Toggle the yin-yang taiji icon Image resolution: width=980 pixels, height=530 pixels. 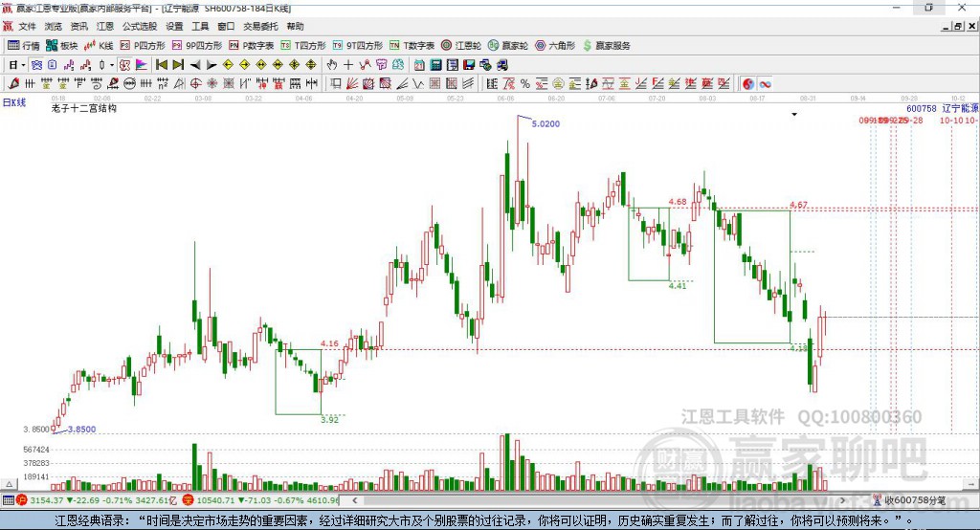[748, 84]
